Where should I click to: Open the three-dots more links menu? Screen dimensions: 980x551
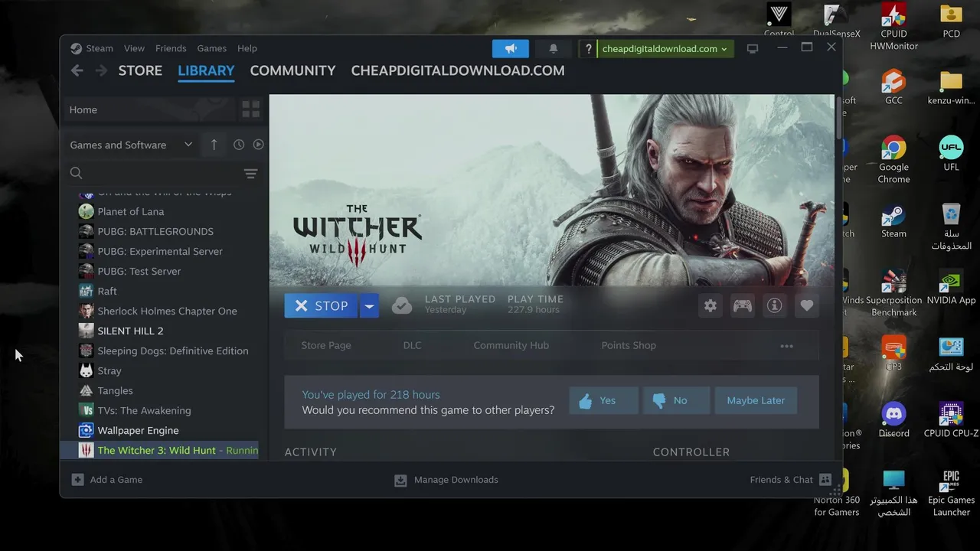point(786,346)
